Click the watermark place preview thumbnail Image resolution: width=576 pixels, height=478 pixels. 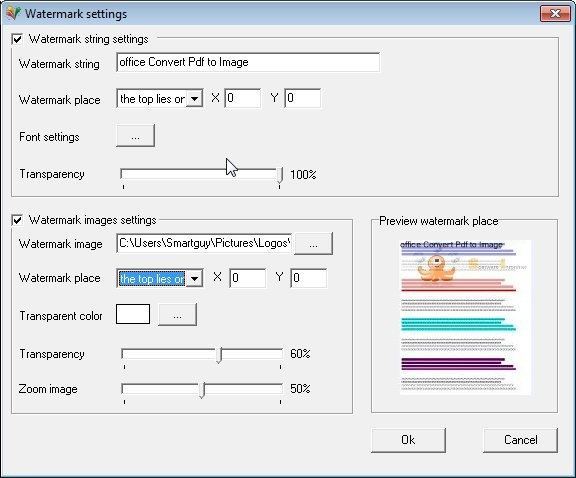[465, 317]
